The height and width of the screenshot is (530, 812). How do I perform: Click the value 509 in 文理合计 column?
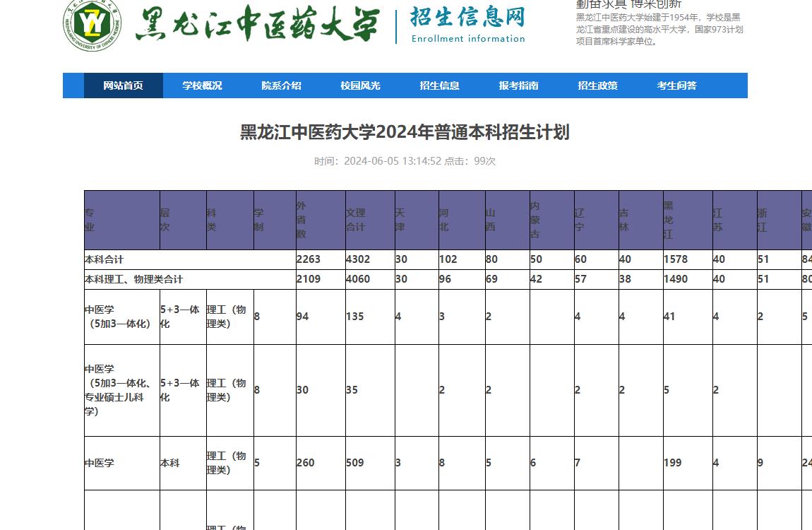tap(355, 463)
